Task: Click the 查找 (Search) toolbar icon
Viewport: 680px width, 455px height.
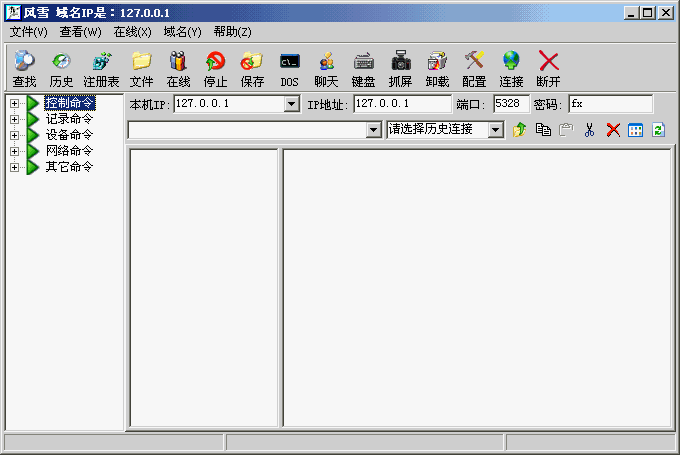Action: 24,68
